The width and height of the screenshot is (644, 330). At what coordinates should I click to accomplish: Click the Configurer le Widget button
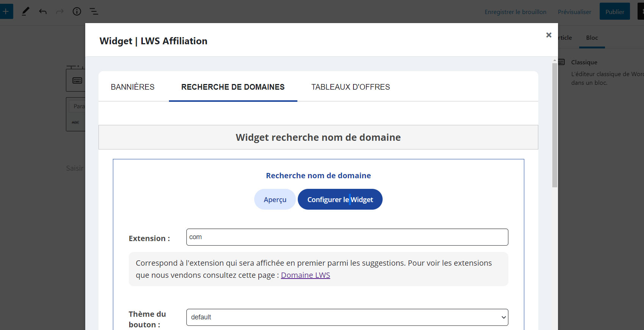(340, 199)
